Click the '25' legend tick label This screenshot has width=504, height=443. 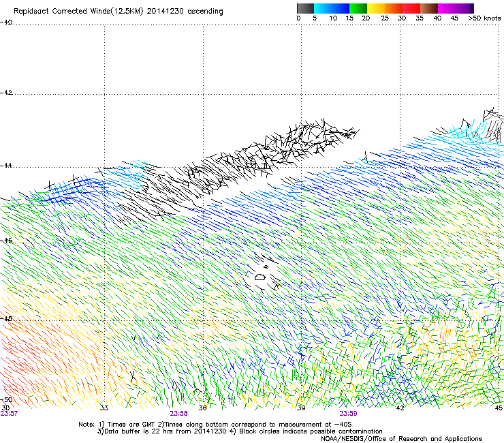pyautogui.click(x=384, y=18)
